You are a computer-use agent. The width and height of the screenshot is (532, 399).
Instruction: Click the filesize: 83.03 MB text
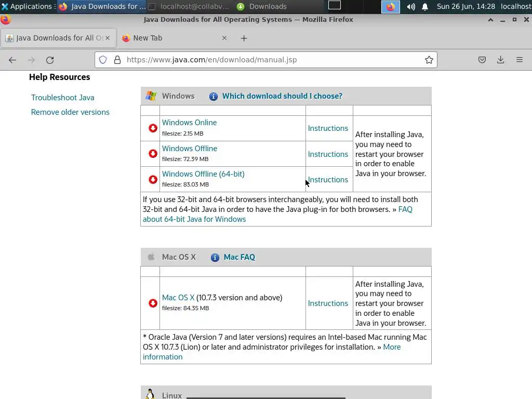(x=185, y=184)
